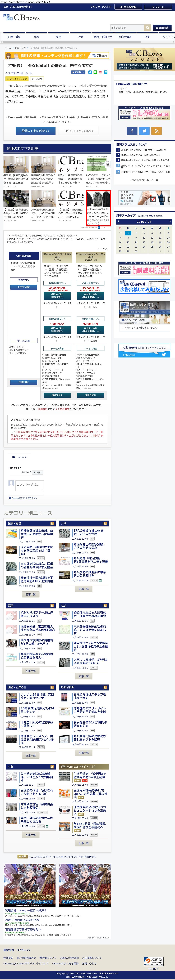Go to previous month in archive calendar
This screenshot has height=980, width=175.
(118, 221)
